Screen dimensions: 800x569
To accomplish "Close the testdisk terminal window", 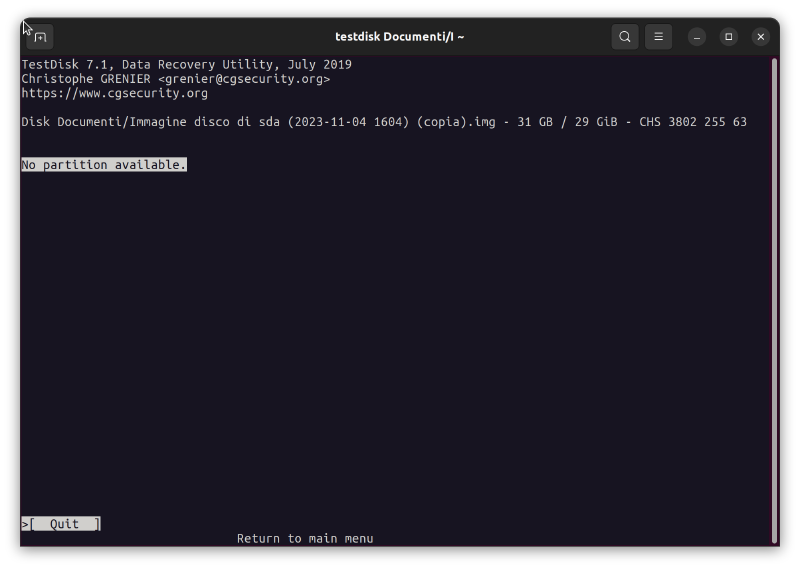I will coord(761,37).
